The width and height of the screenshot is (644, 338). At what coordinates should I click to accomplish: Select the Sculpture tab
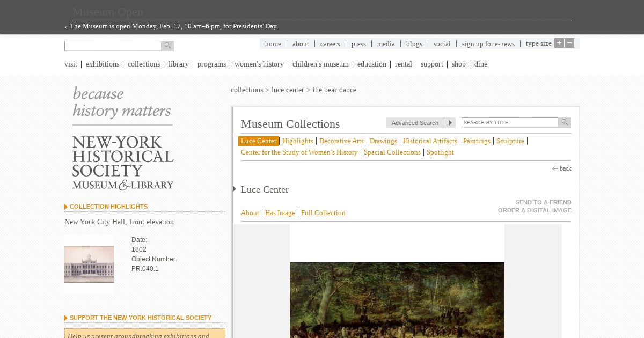click(x=510, y=141)
